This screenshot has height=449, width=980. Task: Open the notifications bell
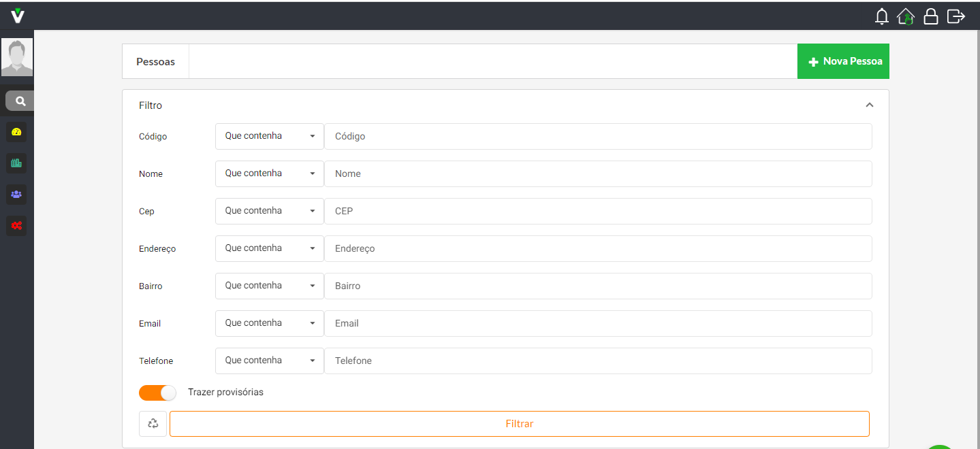[882, 16]
